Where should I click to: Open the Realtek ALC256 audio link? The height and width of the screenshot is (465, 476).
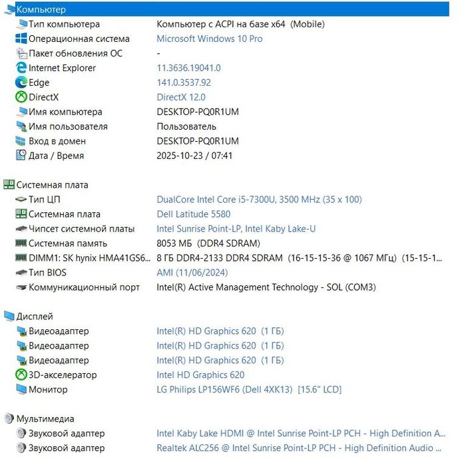[299, 448]
